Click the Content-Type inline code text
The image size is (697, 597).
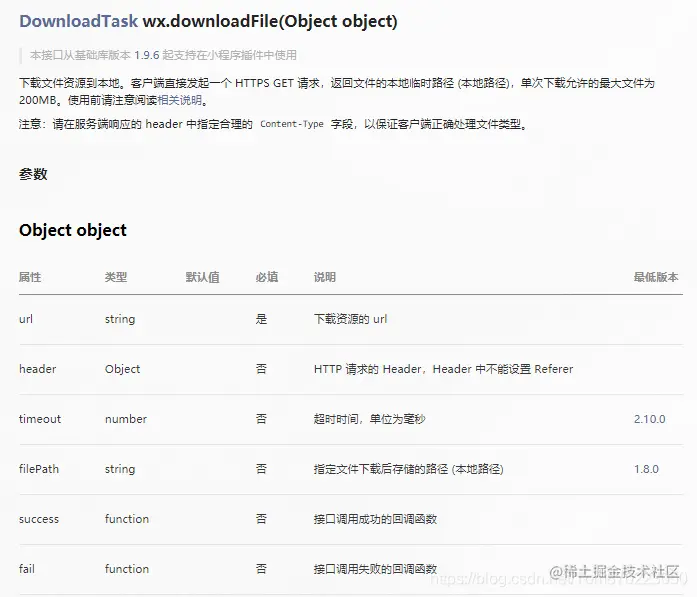click(x=292, y=124)
